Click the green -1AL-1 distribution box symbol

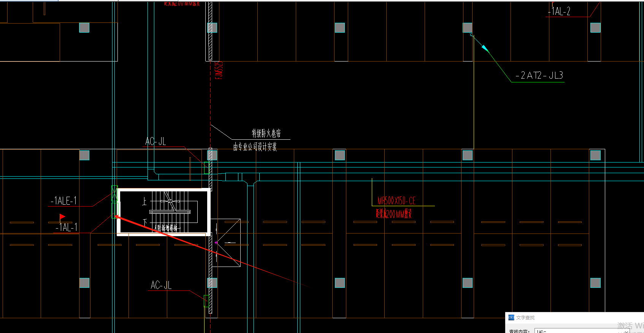[115, 210]
